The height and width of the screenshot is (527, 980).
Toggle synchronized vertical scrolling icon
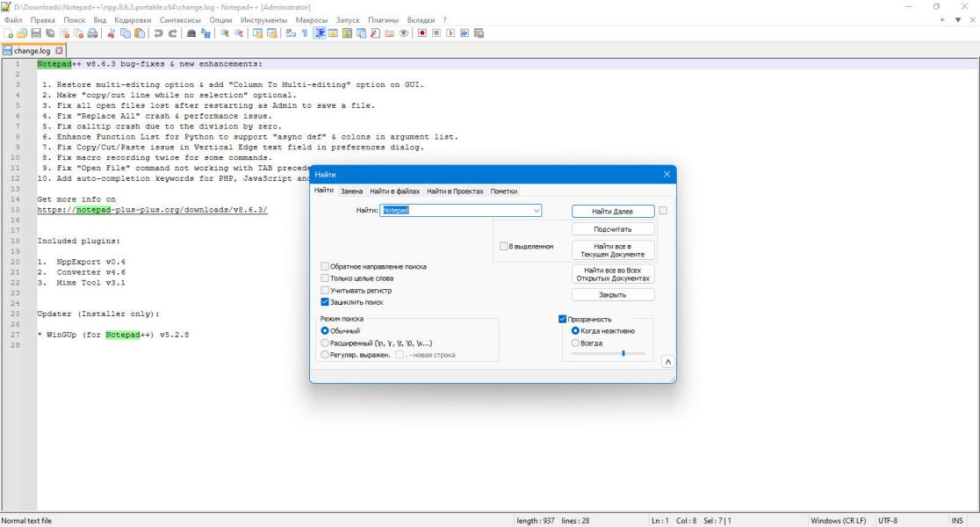(257, 33)
